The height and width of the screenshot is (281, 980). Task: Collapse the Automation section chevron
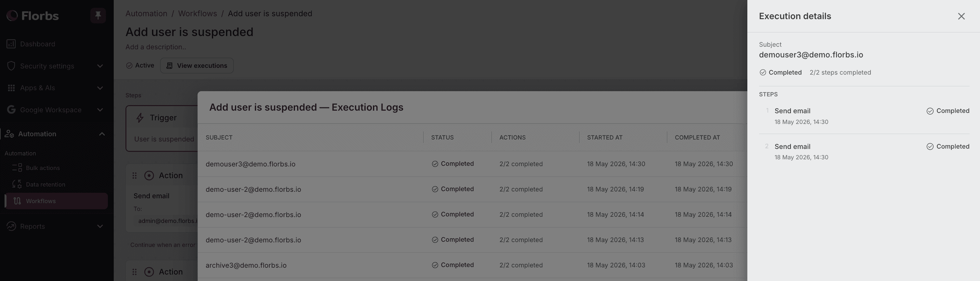click(102, 134)
